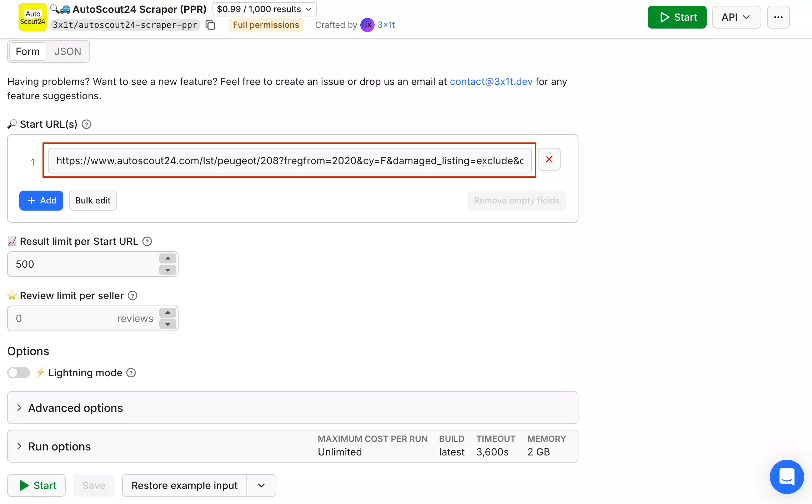Click the Save button
812x504 pixels.
(x=94, y=485)
